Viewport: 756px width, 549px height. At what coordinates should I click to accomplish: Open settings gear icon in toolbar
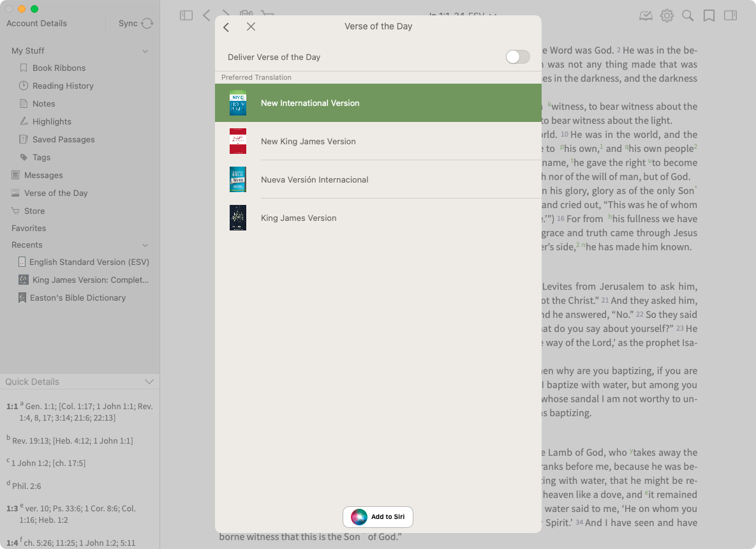coord(667,15)
